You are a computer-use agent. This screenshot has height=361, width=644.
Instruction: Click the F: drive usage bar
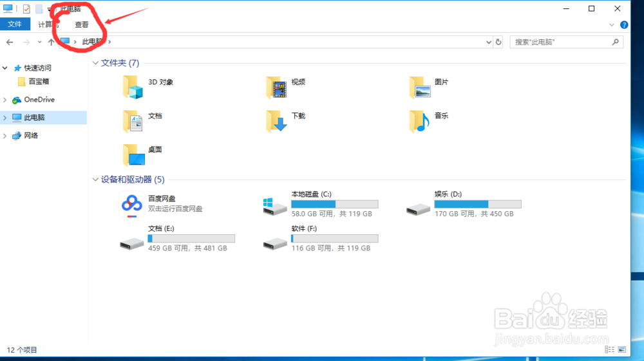(x=334, y=238)
